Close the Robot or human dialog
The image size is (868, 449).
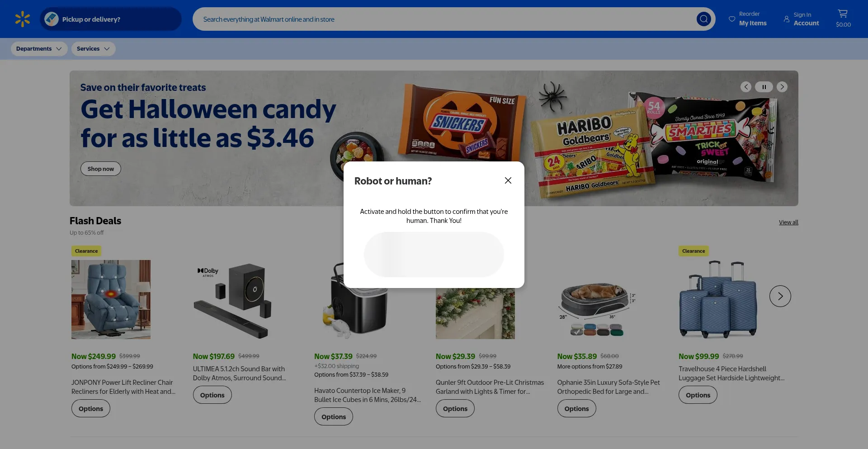point(508,180)
